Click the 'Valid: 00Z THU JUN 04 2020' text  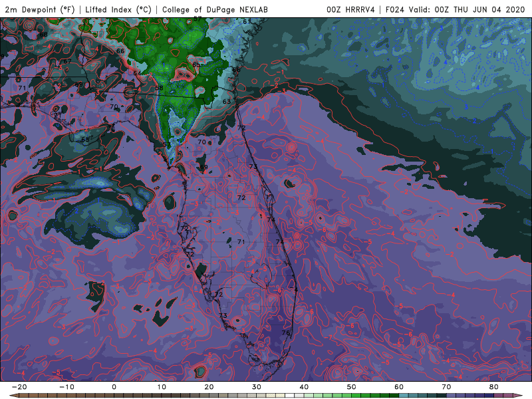[x=467, y=10]
